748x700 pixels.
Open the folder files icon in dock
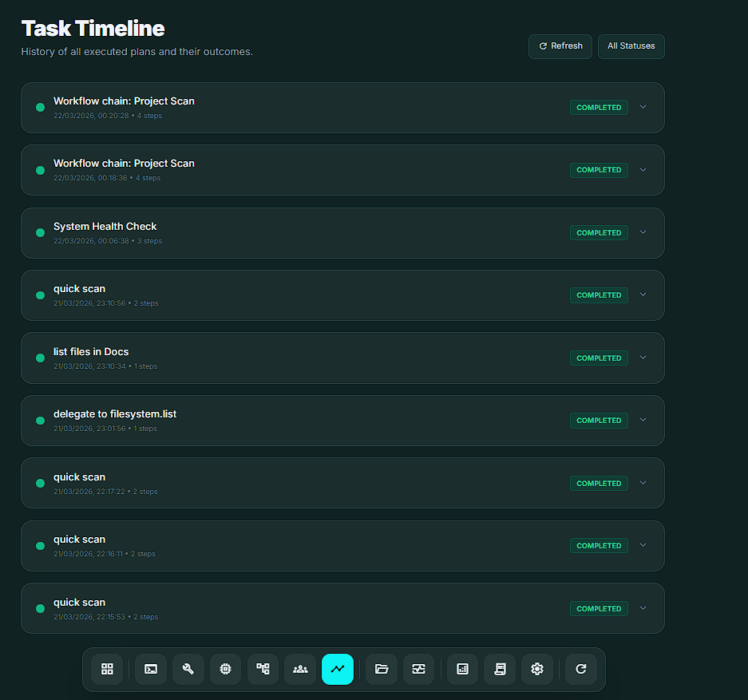click(382, 669)
